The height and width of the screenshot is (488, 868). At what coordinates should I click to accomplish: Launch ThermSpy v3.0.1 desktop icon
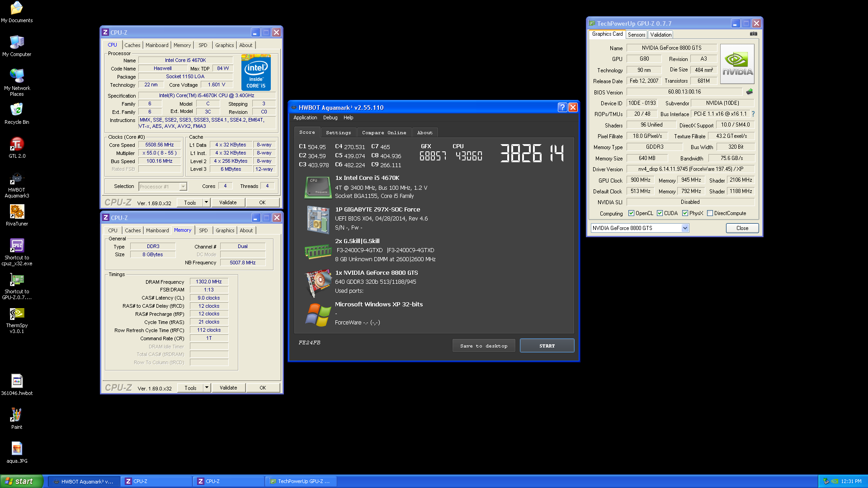point(17,320)
